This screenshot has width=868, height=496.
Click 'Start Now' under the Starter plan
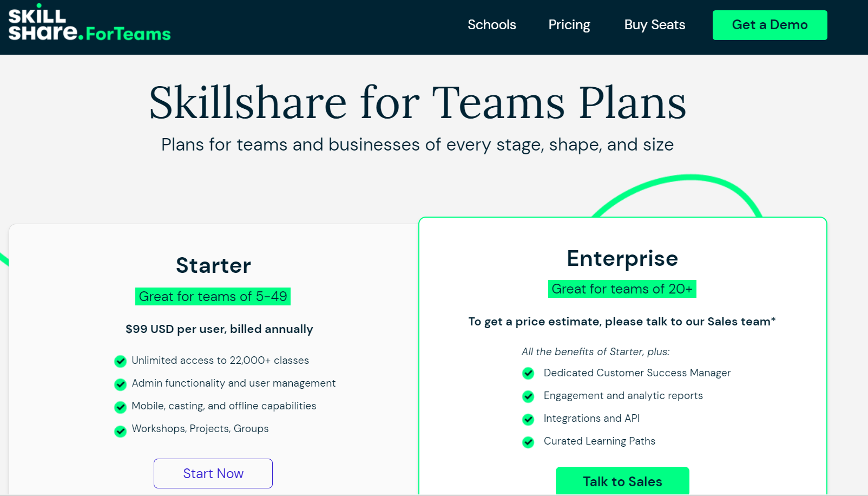pos(213,473)
